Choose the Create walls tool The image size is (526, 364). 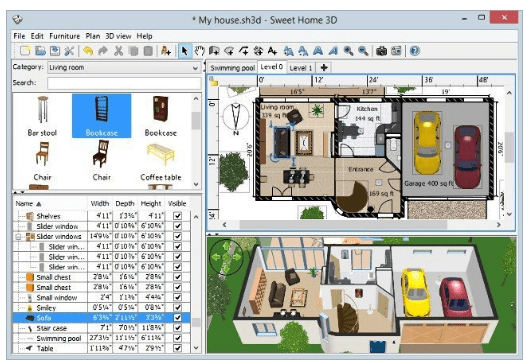click(214, 51)
